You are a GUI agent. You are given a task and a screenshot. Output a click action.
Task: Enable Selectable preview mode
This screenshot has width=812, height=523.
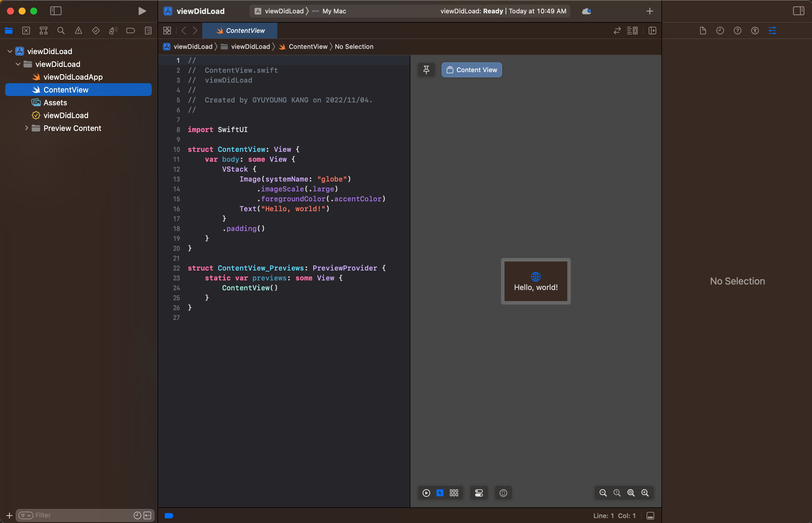point(440,493)
